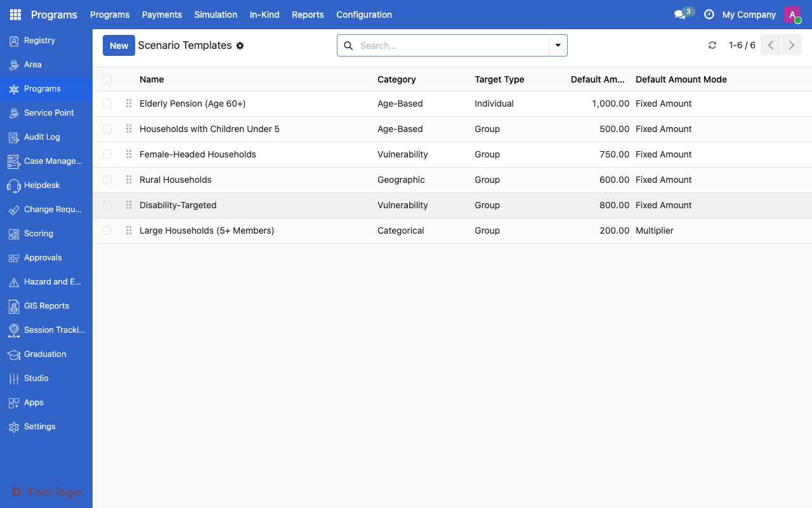Open the Programs sidebar icon
812x508 pixels.
tap(14, 89)
